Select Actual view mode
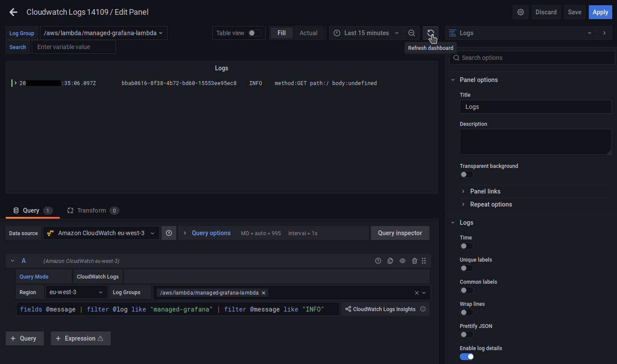The width and height of the screenshot is (617, 364). pyautogui.click(x=309, y=33)
